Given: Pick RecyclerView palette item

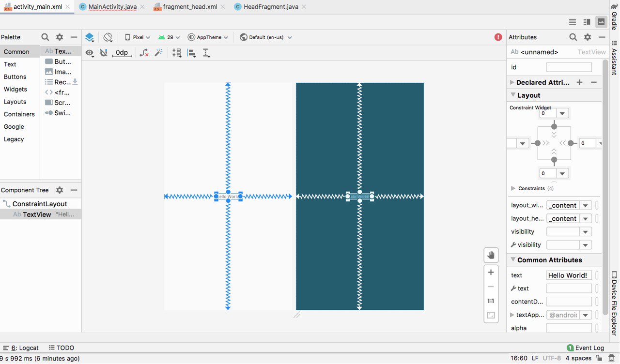Looking at the screenshot, I should coord(61,82).
